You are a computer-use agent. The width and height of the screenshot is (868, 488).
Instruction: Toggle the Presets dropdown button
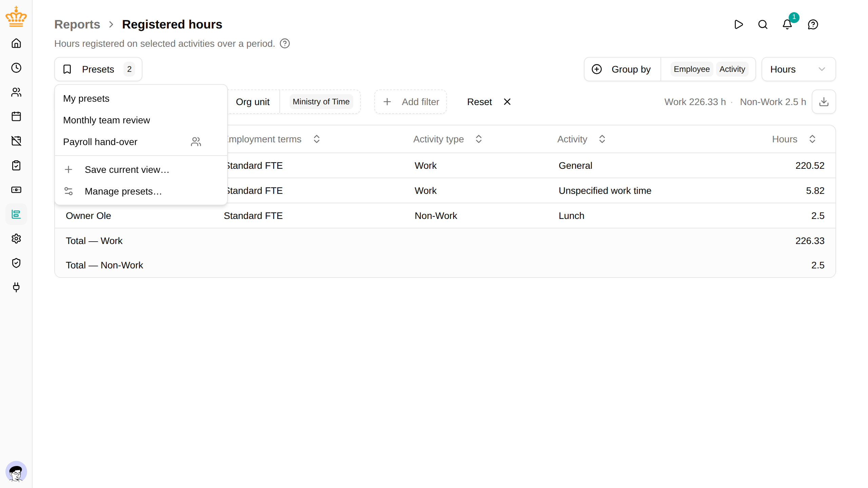(x=98, y=69)
